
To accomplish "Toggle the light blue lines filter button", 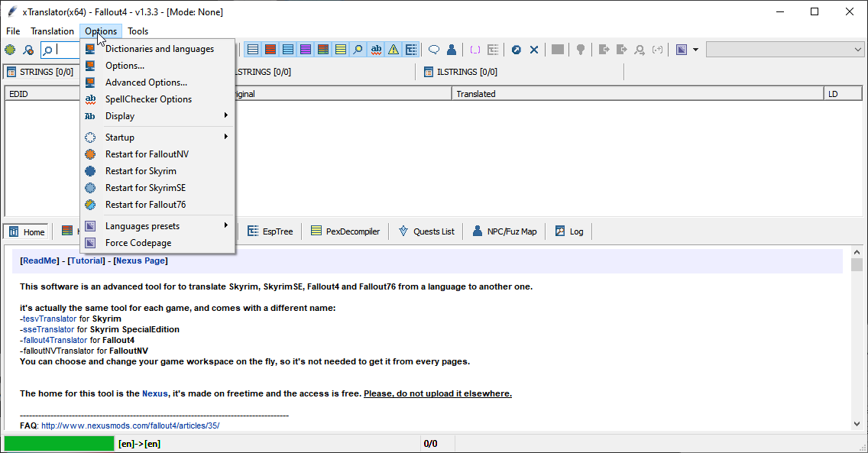I will [x=288, y=50].
